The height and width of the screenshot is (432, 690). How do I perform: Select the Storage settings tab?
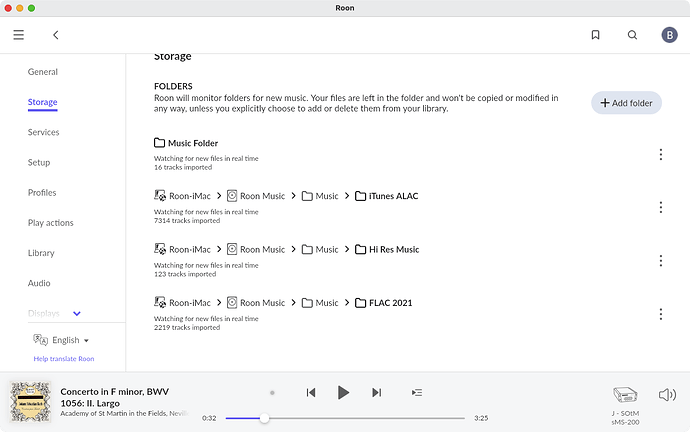click(43, 102)
